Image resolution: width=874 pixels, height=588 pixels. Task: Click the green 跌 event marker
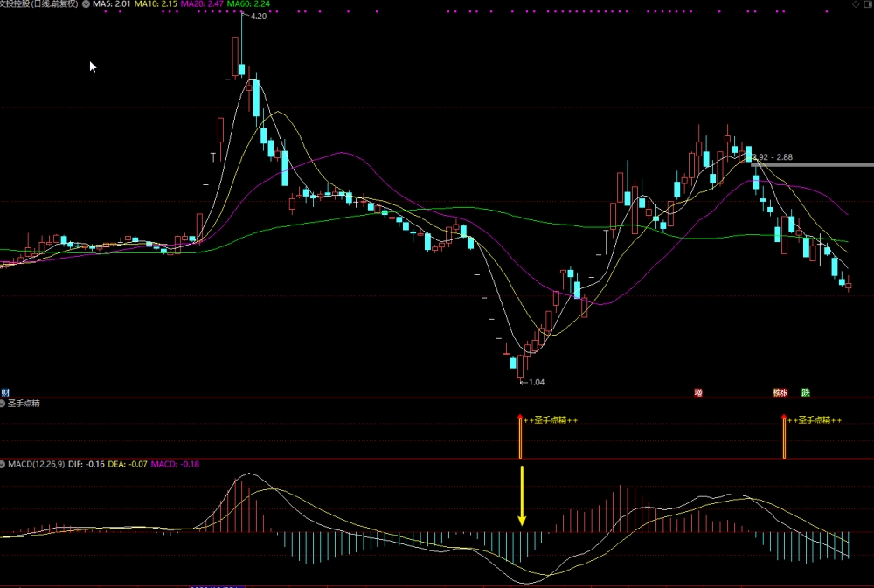point(806,392)
